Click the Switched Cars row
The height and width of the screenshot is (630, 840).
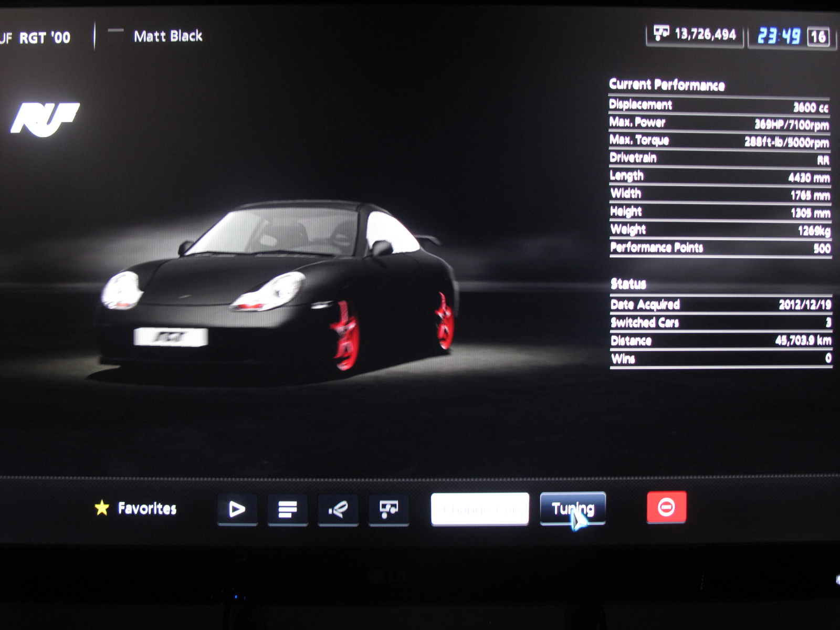(721, 322)
